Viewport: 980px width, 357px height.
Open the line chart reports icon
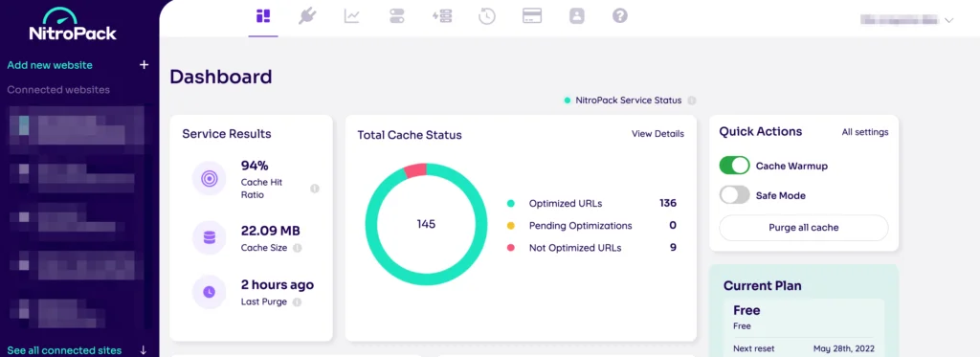[352, 16]
